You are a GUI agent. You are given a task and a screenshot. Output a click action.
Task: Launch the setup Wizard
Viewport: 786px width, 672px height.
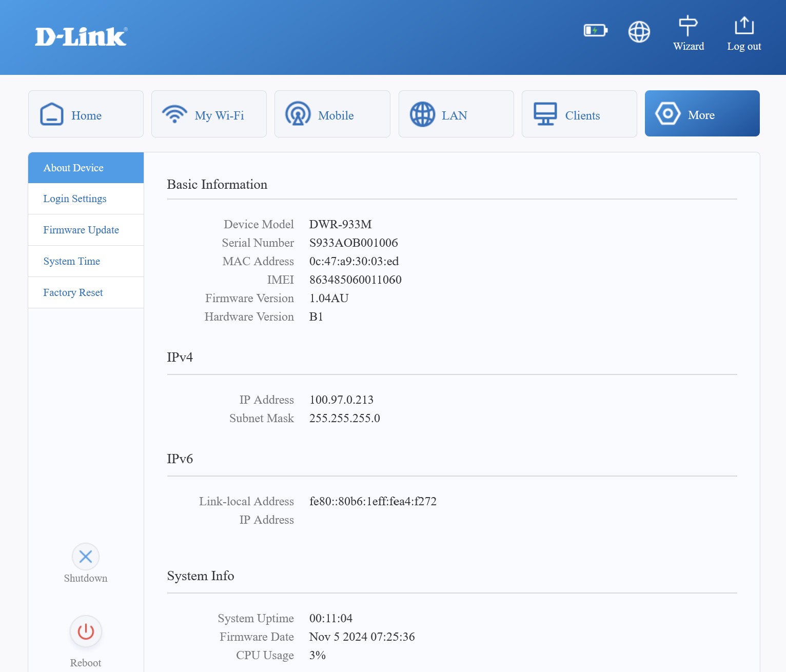688,33
